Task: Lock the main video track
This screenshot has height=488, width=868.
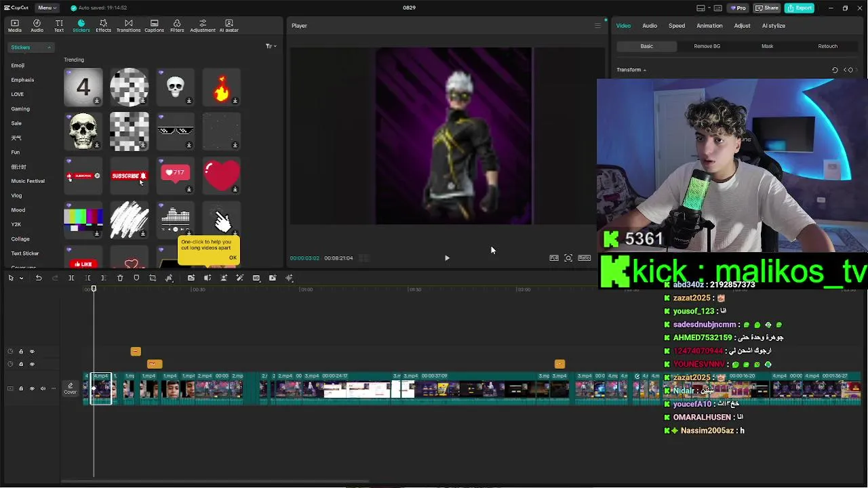Action: (21, 388)
